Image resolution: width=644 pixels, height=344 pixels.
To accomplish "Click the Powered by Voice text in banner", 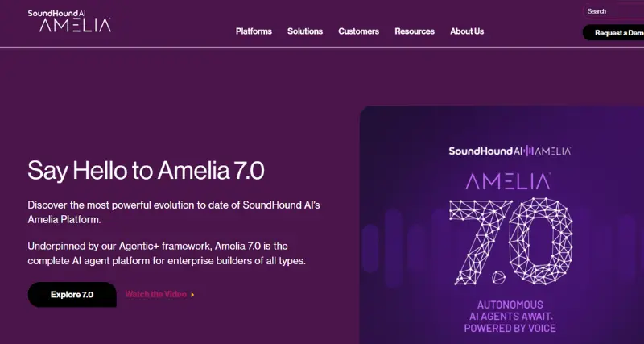I will tap(510, 329).
